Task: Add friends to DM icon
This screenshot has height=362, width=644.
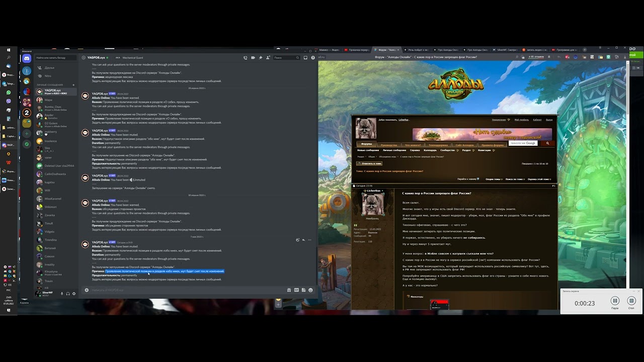Action: [267, 58]
